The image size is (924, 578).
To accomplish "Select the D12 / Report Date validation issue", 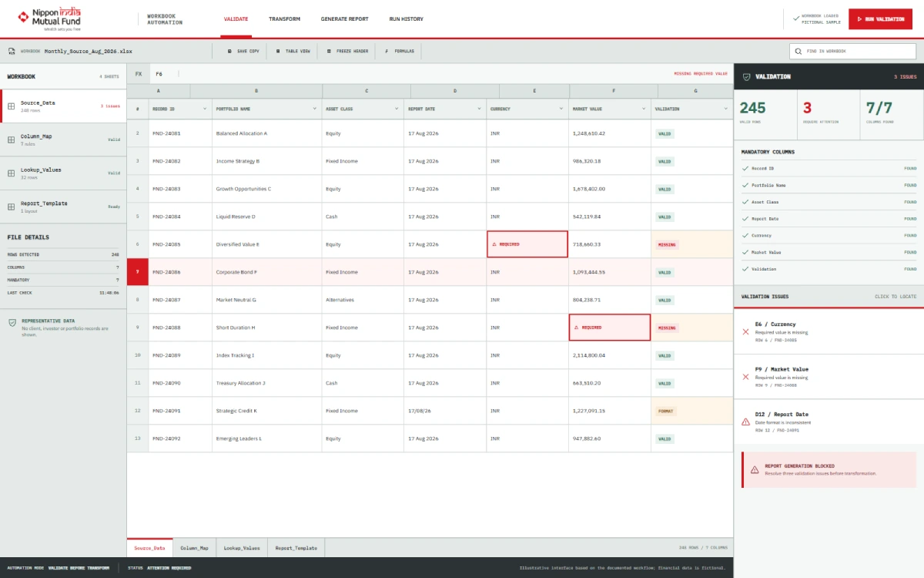I will pos(829,422).
